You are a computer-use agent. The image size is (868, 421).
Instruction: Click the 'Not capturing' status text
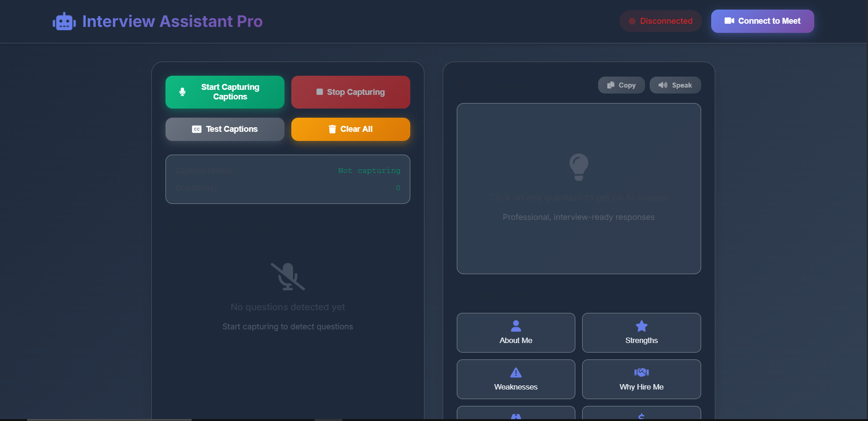pos(369,171)
